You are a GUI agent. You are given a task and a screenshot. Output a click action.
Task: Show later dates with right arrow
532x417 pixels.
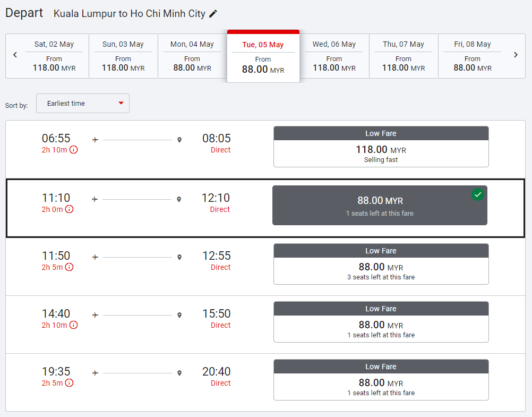coord(516,55)
